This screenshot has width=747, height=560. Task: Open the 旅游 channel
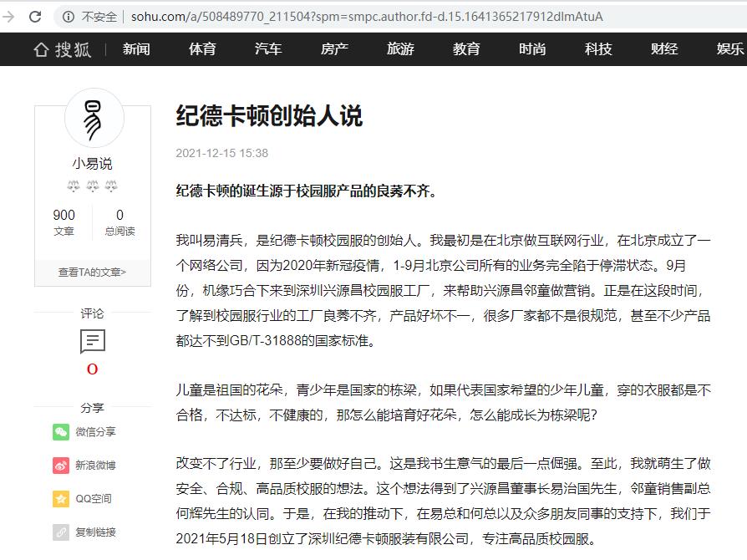coord(400,49)
